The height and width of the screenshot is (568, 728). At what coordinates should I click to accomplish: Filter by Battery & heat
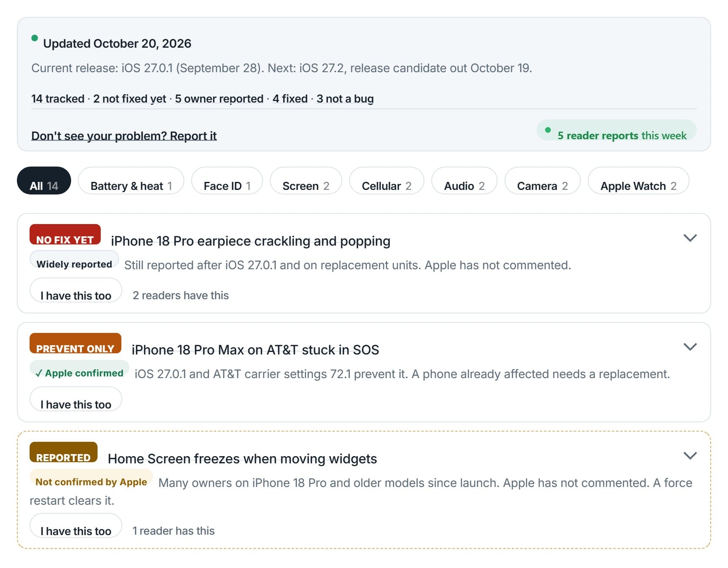131,181
